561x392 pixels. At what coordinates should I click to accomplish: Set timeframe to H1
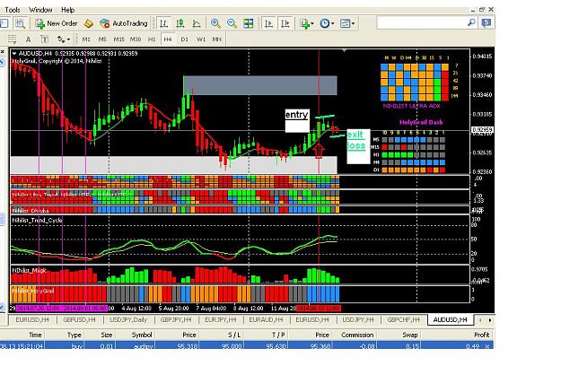(152, 39)
